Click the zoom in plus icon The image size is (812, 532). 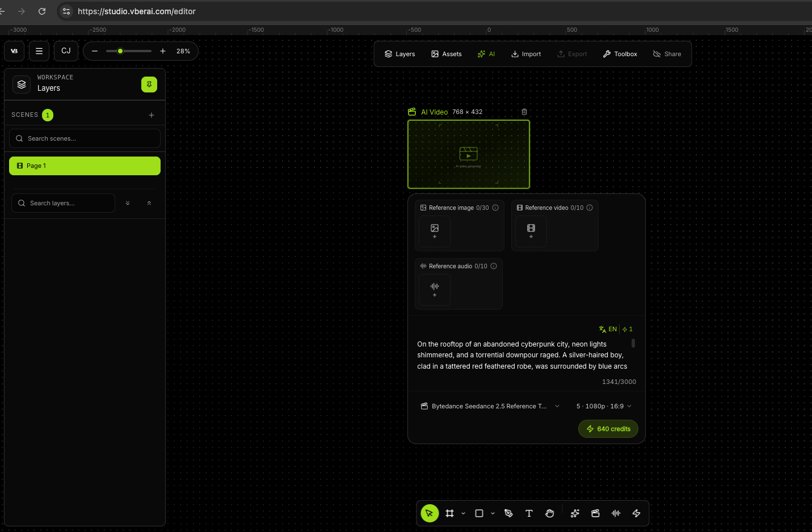(163, 51)
